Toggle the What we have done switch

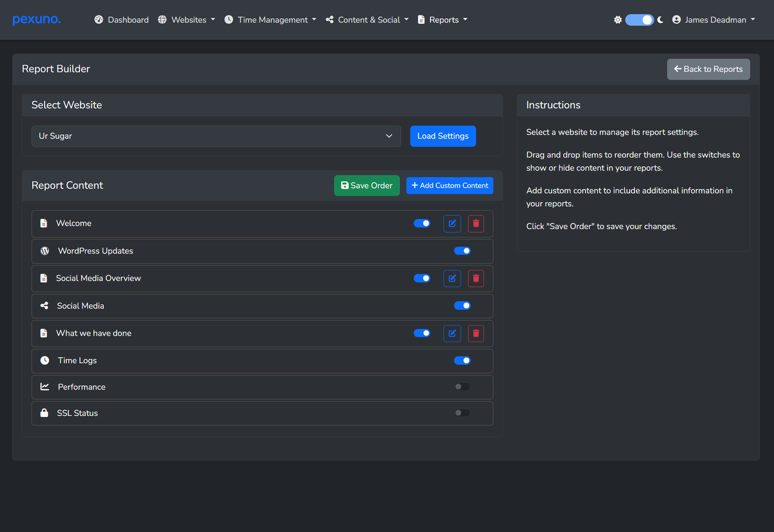(x=422, y=333)
